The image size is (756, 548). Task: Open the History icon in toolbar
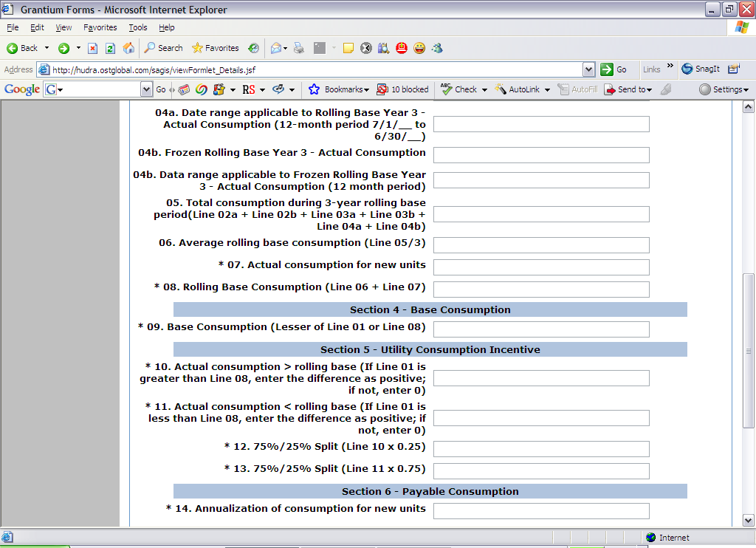[x=253, y=48]
